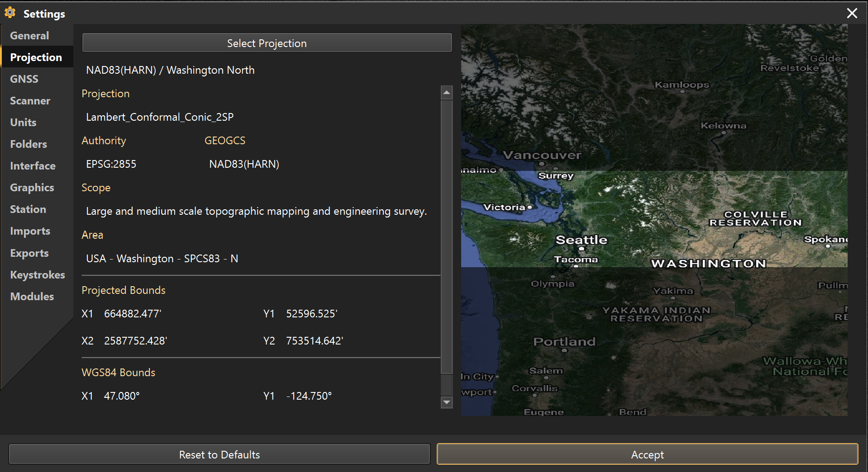This screenshot has height=472, width=868.
Task: Open the Interface settings tab
Action: pos(33,166)
